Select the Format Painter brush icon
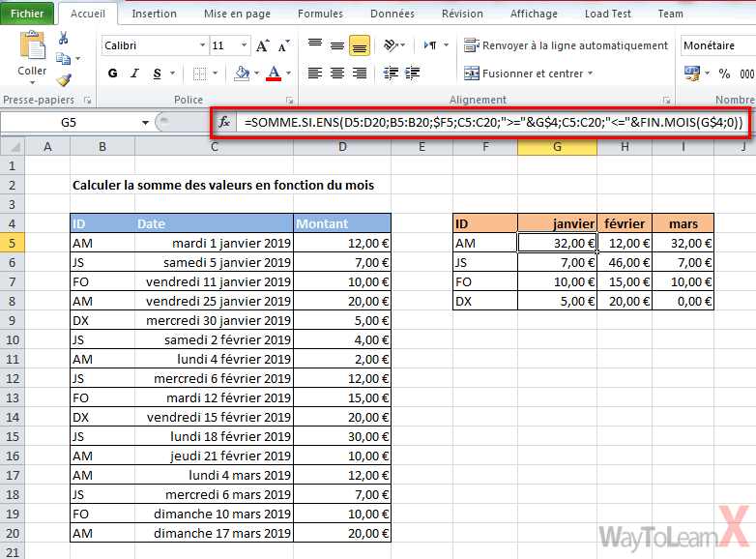 tap(64, 79)
